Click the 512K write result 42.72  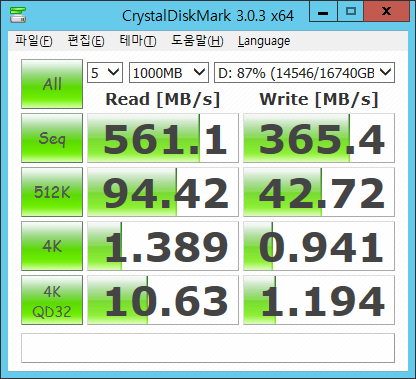[319, 192]
